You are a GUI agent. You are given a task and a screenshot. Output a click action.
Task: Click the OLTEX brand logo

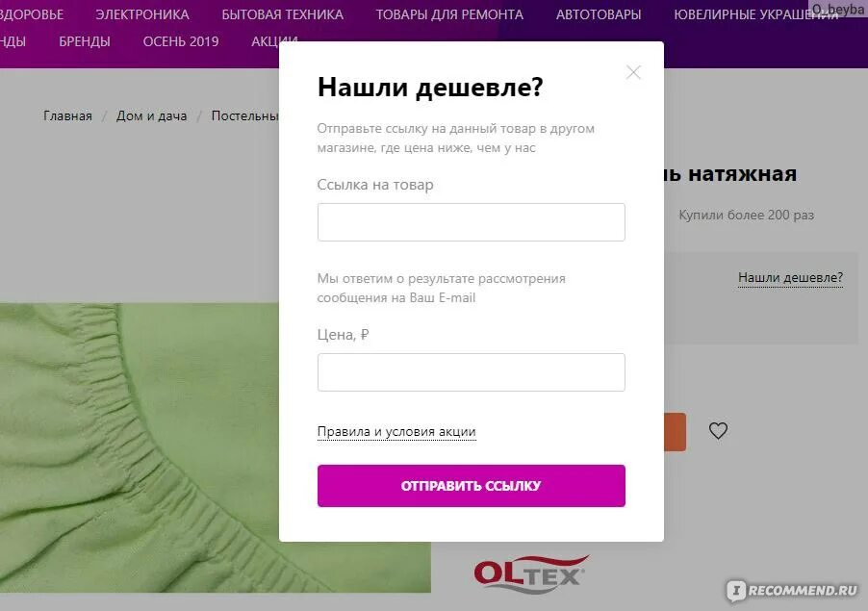tap(531, 573)
